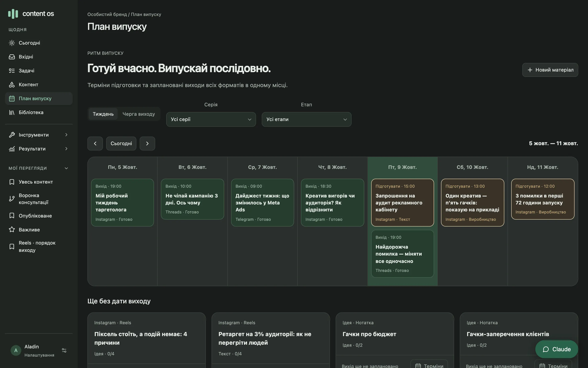The width and height of the screenshot is (588, 368).
Task: Open Найдорожча помилка Threads card
Action: pos(402,254)
